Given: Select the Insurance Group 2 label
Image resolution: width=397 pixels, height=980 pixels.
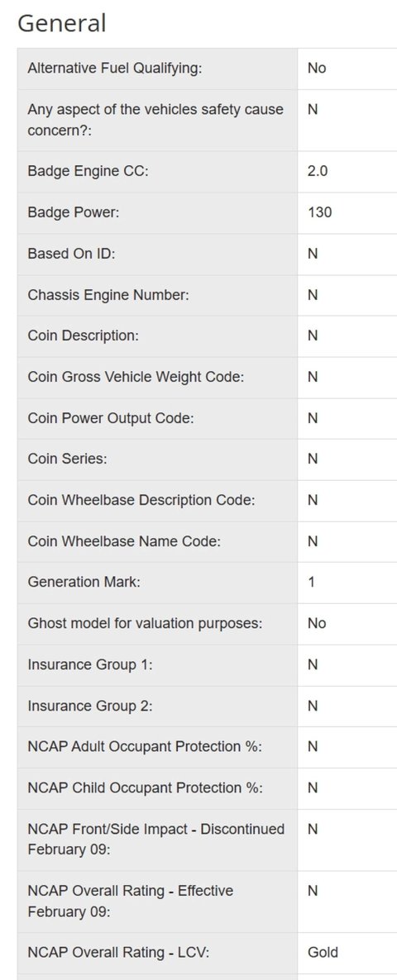Looking at the screenshot, I should 90,706.
